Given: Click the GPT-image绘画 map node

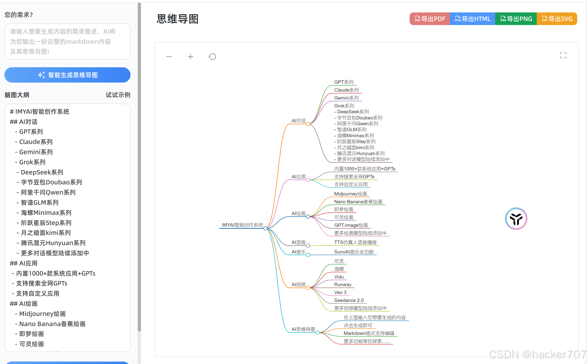Looking at the screenshot, I should coord(351,225).
